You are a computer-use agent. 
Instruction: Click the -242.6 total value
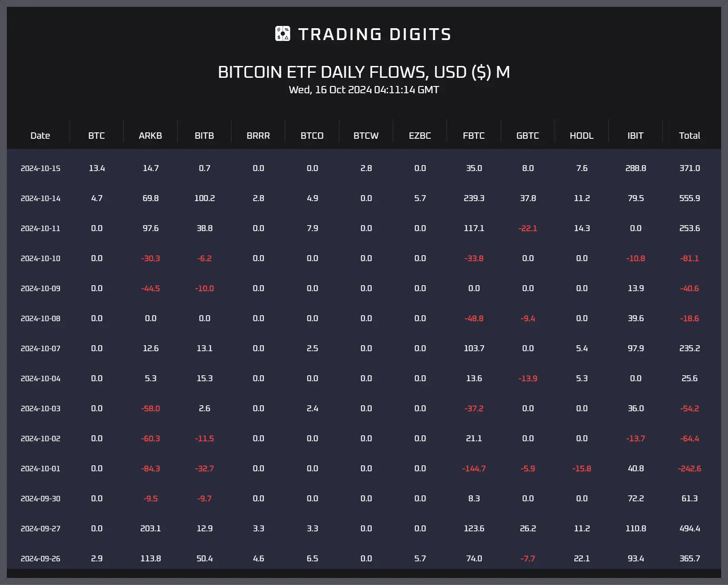(x=689, y=469)
